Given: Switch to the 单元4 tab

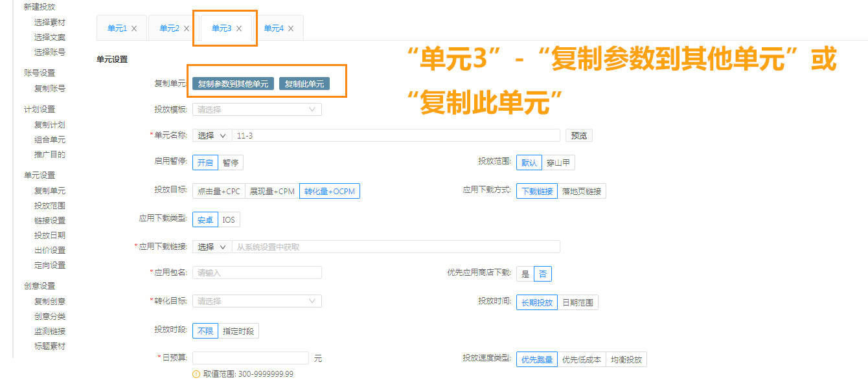Looking at the screenshot, I should (273, 28).
